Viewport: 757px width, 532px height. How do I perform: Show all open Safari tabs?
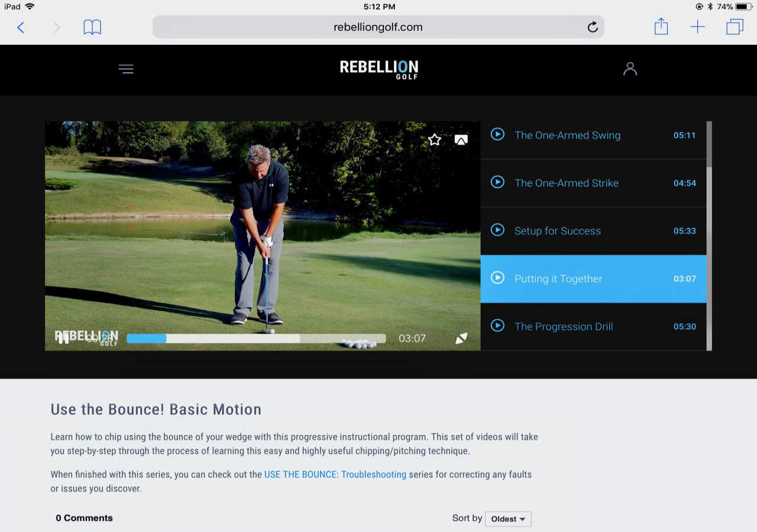[735, 27]
